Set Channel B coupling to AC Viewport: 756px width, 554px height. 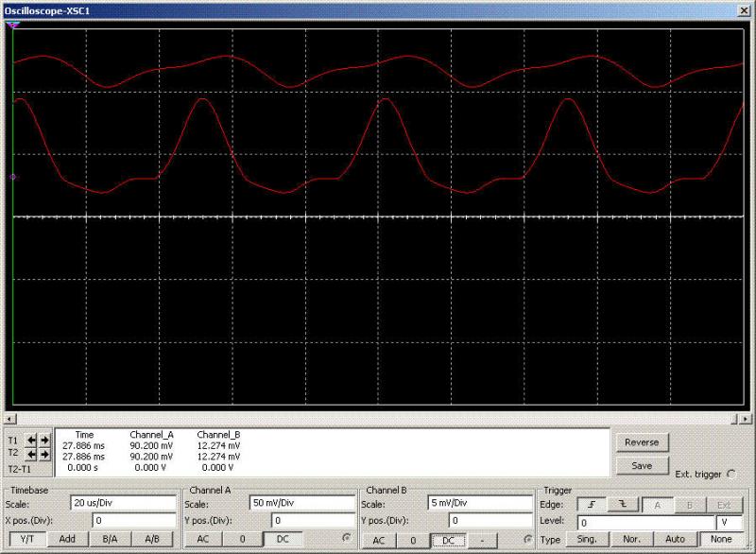click(379, 541)
